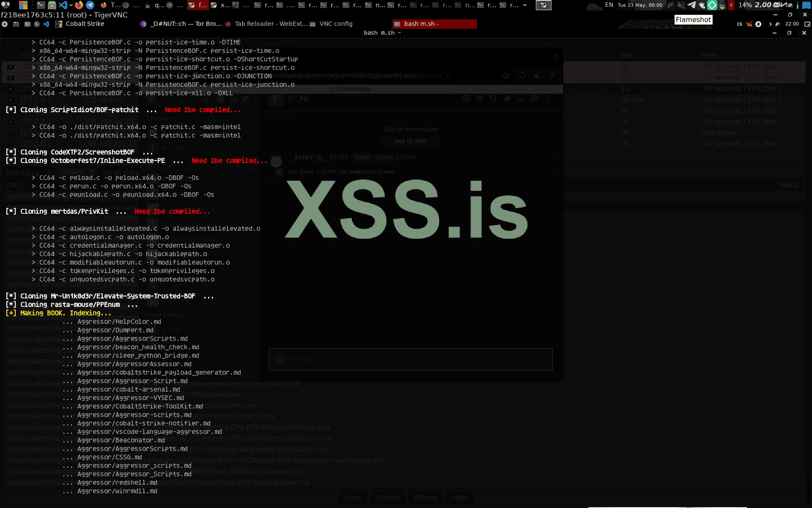This screenshot has height=508, width=812.
Task: Open the terminal launcher icon in panel
Action: (x=41, y=5)
